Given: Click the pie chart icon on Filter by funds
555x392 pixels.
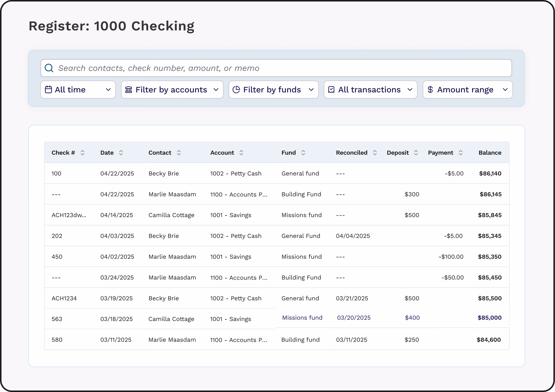Looking at the screenshot, I should [x=236, y=90].
